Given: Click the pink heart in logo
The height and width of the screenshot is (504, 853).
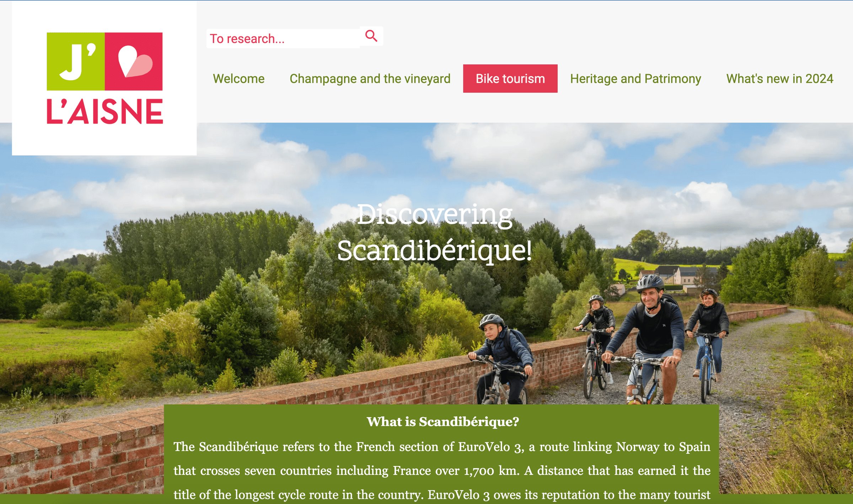Looking at the screenshot, I should coord(135,61).
